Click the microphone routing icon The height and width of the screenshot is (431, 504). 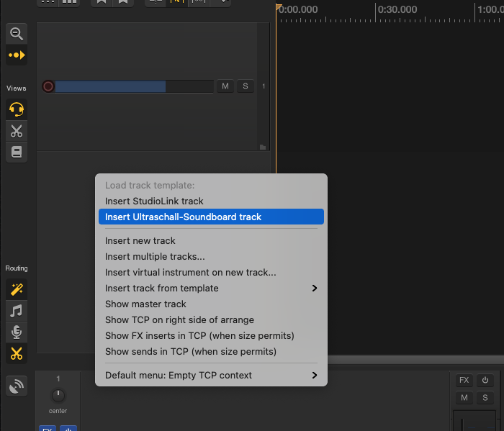[x=17, y=332]
